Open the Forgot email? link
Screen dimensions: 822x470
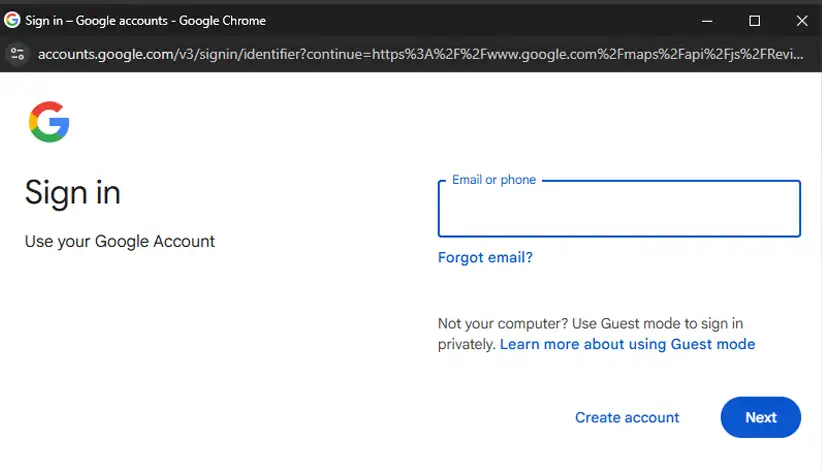click(x=485, y=257)
